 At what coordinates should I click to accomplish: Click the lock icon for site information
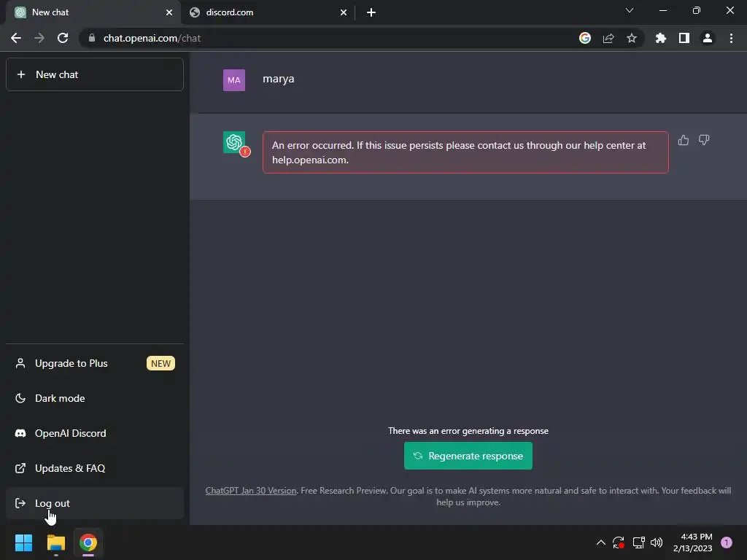click(x=92, y=38)
